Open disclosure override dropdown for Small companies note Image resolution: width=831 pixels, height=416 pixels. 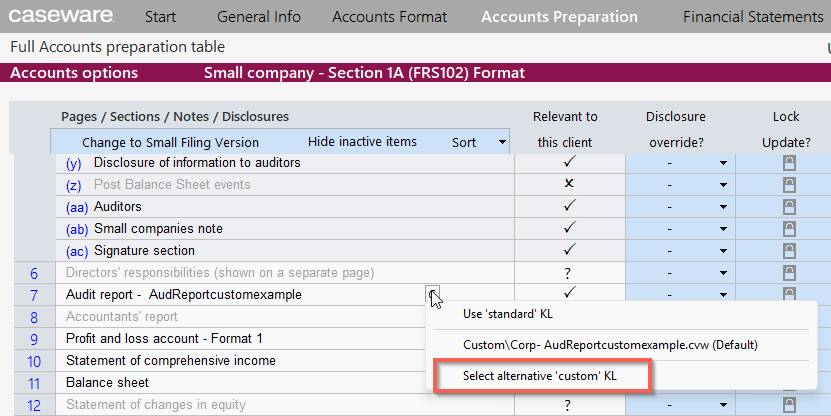(x=723, y=229)
